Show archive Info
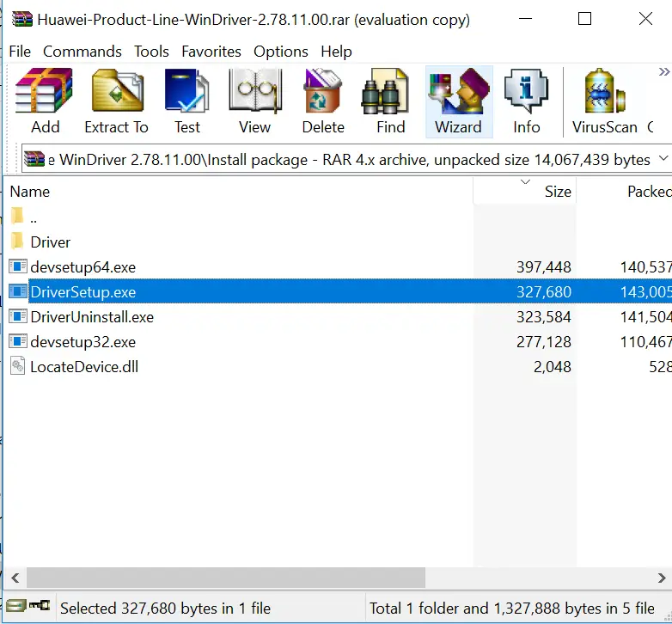Viewport: 672px width, 624px height. point(526,101)
